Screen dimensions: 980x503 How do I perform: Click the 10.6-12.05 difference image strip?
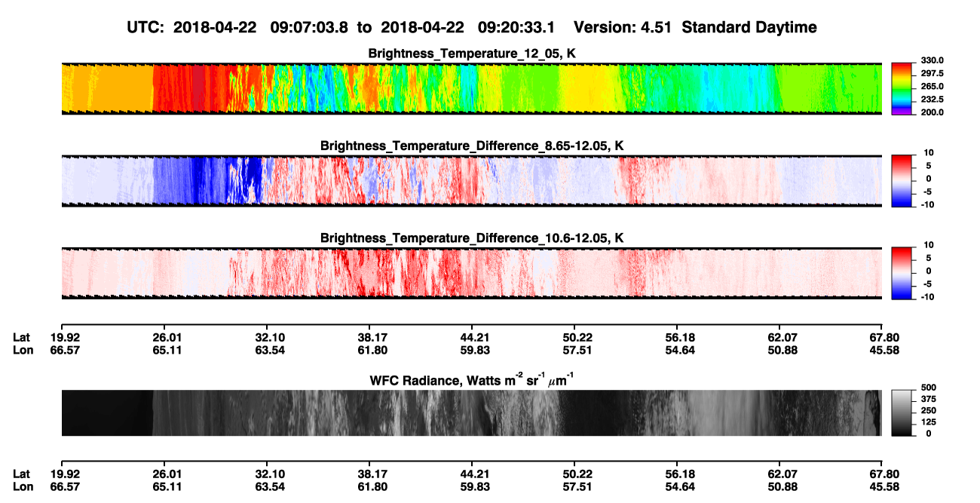click(x=471, y=273)
